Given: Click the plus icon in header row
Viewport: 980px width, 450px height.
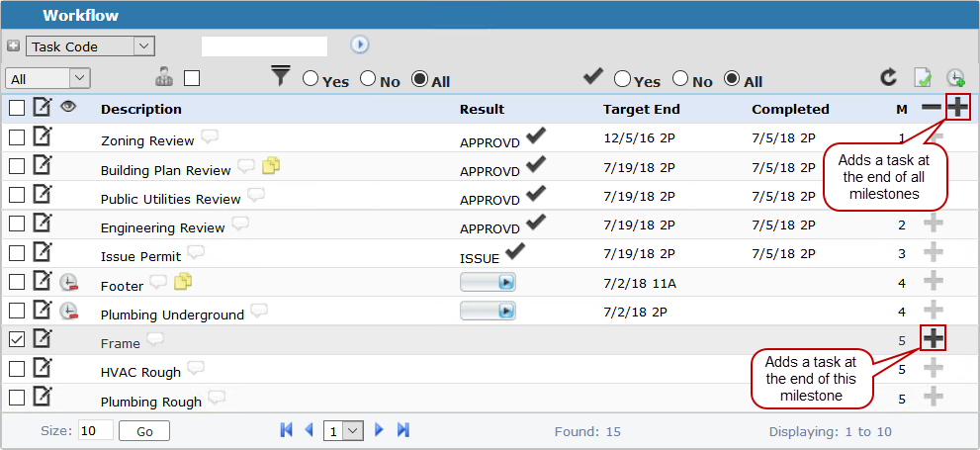Looking at the screenshot, I should point(957,108).
